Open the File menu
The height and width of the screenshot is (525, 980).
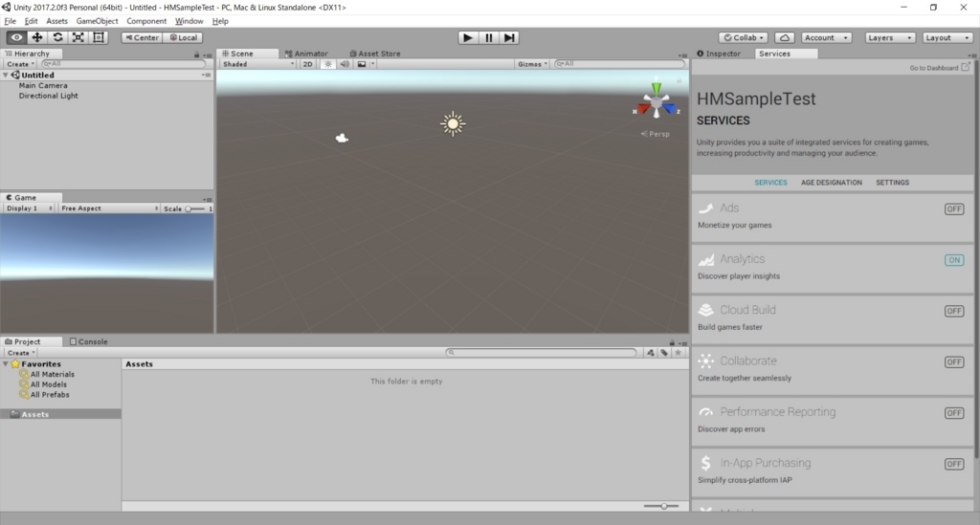pyautogui.click(x=10, y=21)
